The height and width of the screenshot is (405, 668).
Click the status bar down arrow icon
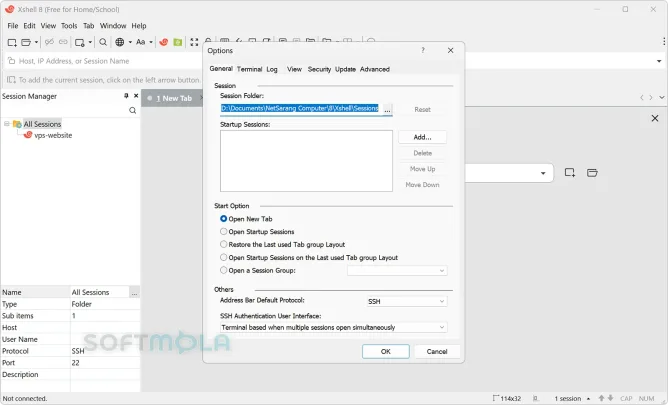[610, 398]
